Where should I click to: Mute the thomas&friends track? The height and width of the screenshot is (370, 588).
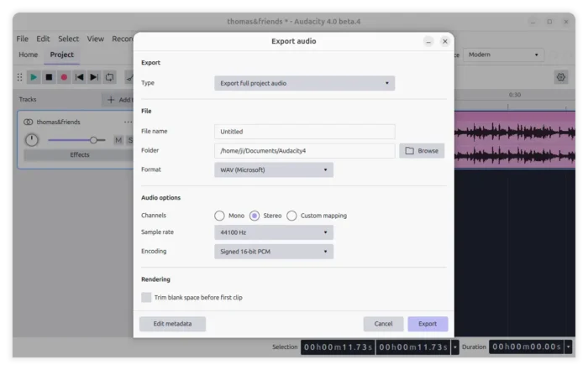pos(118,140)
